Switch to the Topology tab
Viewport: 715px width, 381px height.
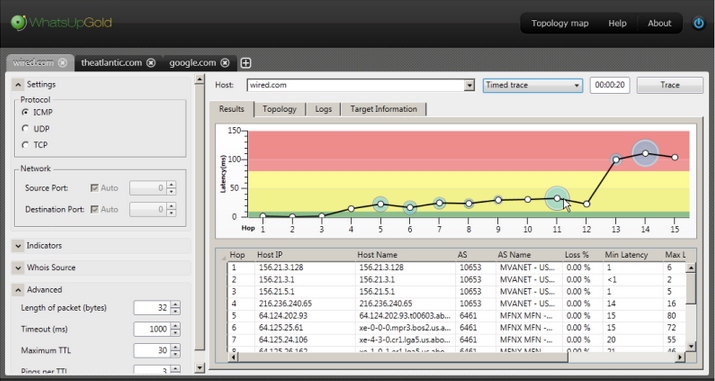279,109
